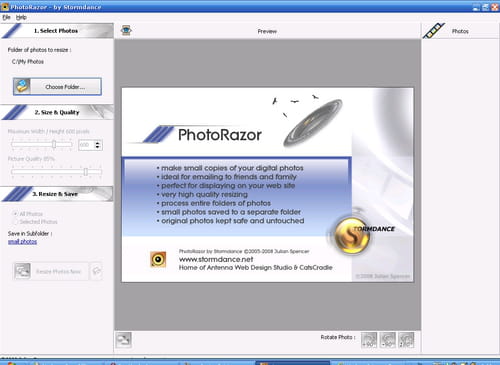The image size is (500, 365).
Task: Rotate photo by -90 degrees
Action: click(388, 340)
